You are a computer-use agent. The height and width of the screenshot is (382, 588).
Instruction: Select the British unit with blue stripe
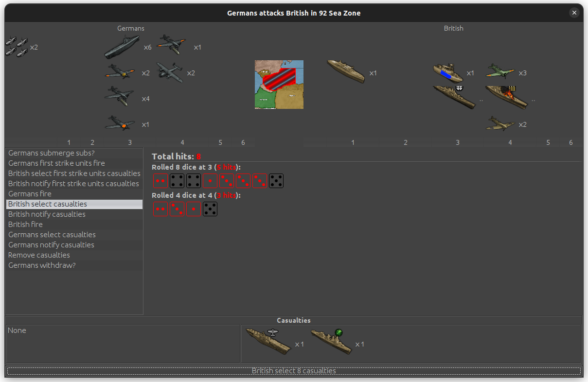click(447, 72)
